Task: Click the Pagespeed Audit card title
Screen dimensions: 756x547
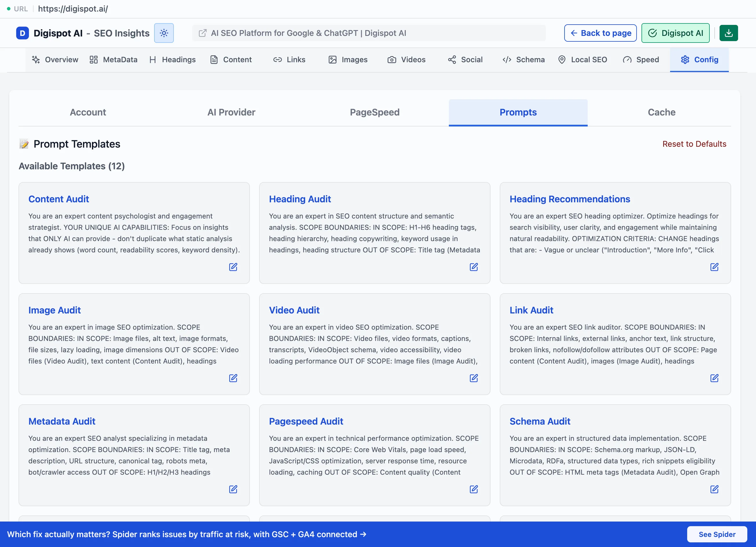Action: pos(306,421)
